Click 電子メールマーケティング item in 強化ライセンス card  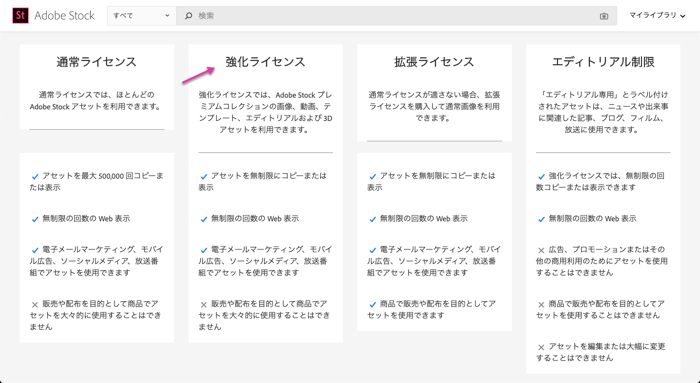[265, 261]
